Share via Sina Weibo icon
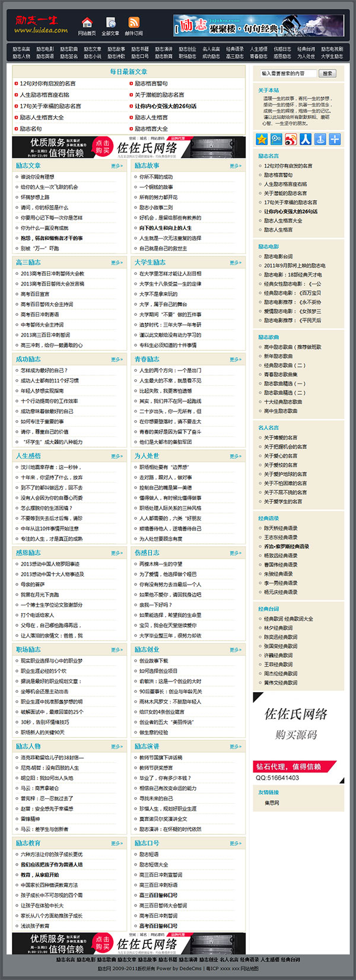 [291, 139]
